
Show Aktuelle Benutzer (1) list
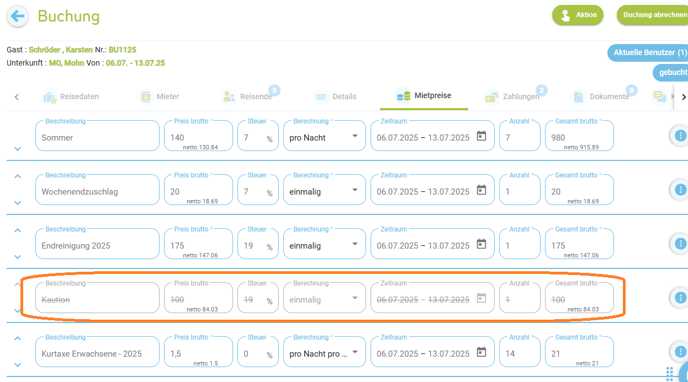tap(648, 53)
